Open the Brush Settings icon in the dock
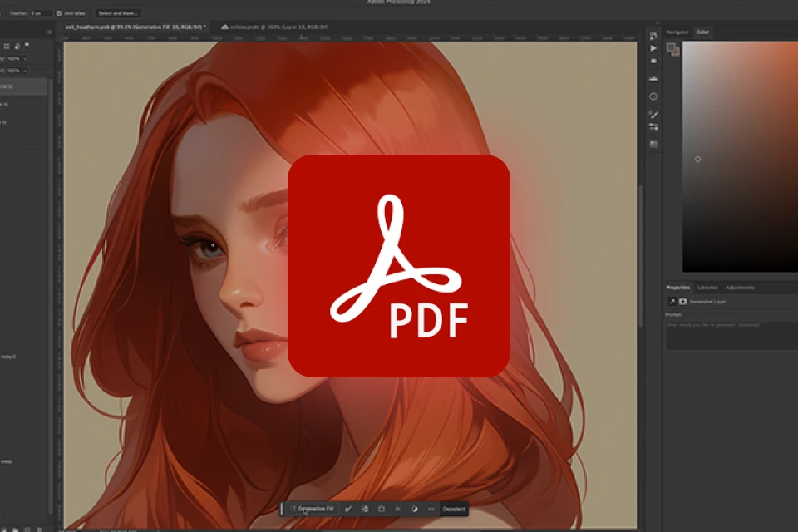 pyautogui.click(x=653, y=126)
